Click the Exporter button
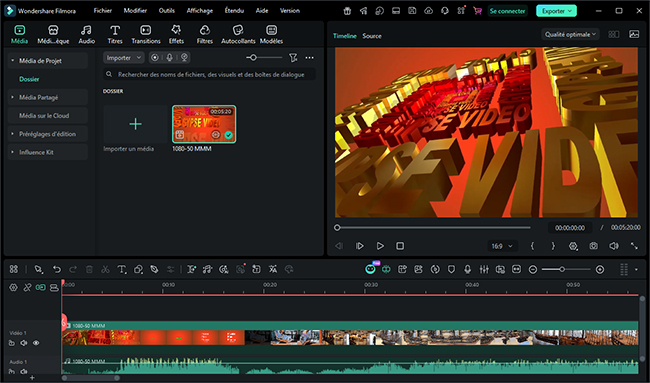 (556, 11)
